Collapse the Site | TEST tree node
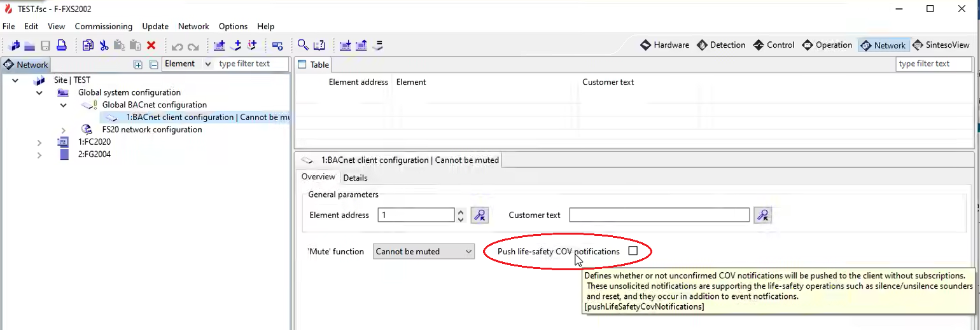The image size is (980, 330). pyautogui.click(x=15, y=80)
